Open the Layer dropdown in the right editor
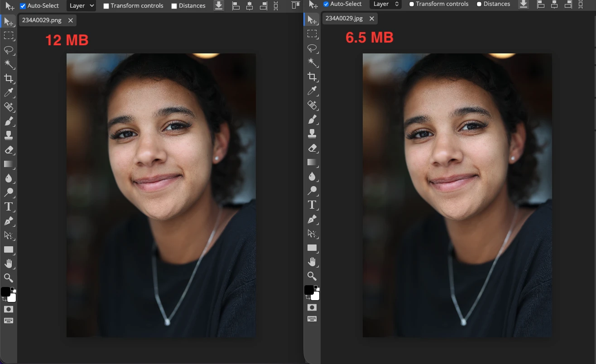This screenshot has width=596, height=364. click(385, 4)
